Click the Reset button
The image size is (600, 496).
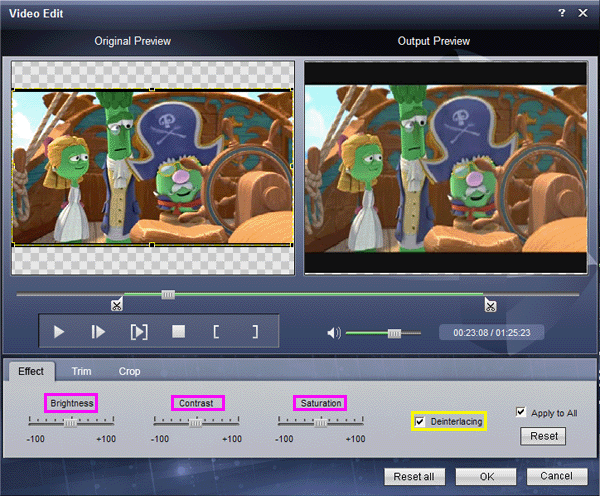coord(543,436)
